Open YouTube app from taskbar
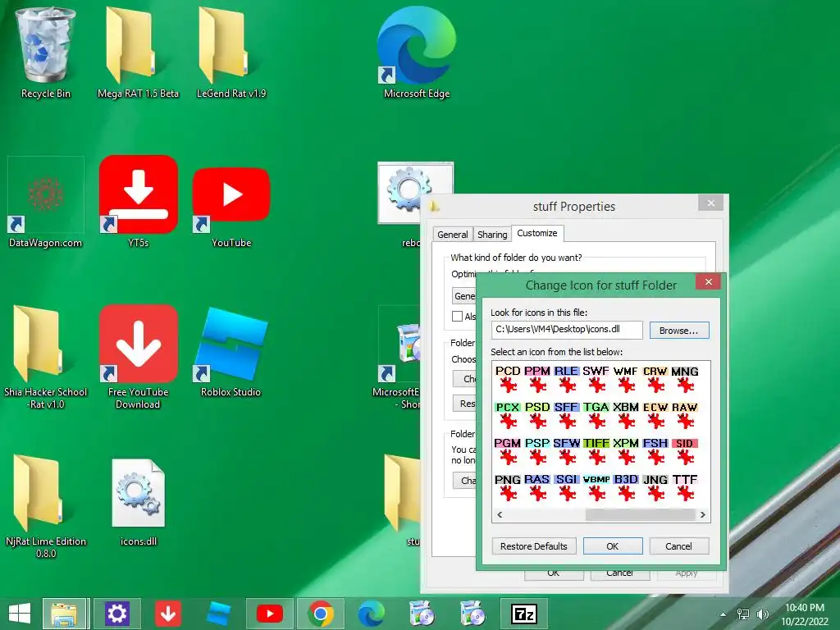 [269, 614]
